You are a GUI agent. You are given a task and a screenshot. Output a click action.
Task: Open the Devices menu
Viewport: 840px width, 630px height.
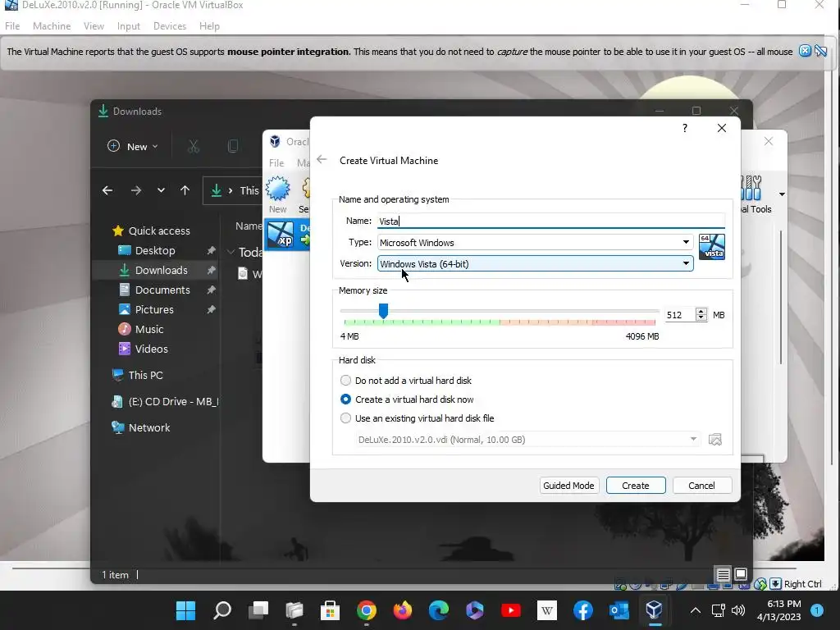pos(170,25)
